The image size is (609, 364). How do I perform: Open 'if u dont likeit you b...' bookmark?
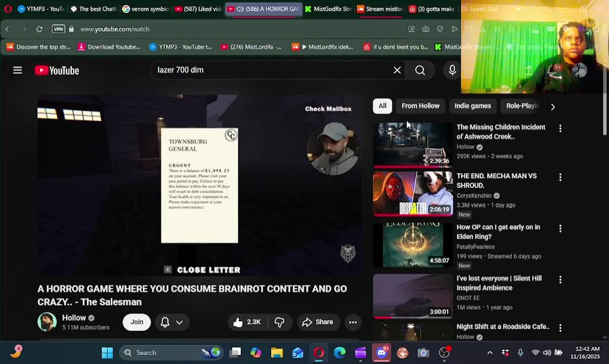(x=396, y=47)
